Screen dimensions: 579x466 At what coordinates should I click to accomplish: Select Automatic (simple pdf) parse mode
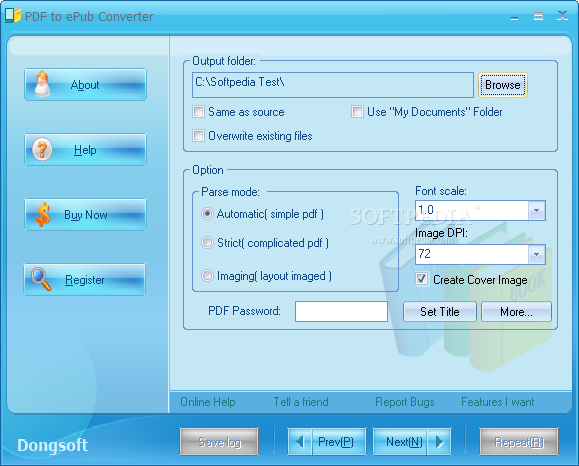tap(207, 213)
